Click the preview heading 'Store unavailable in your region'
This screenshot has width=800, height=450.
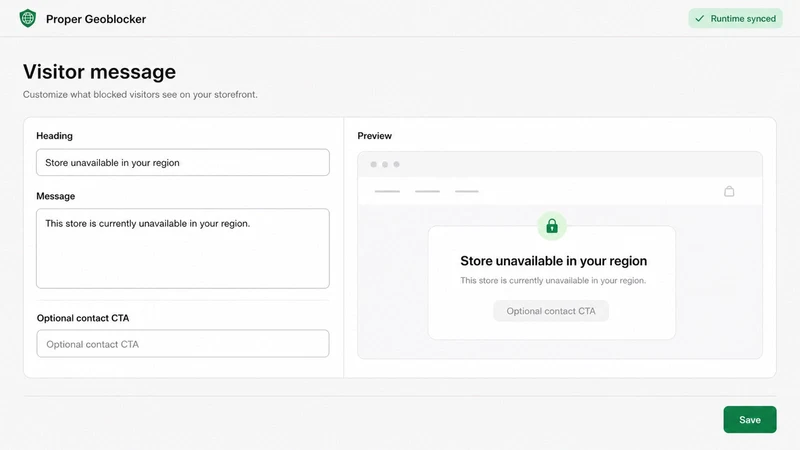554,261
